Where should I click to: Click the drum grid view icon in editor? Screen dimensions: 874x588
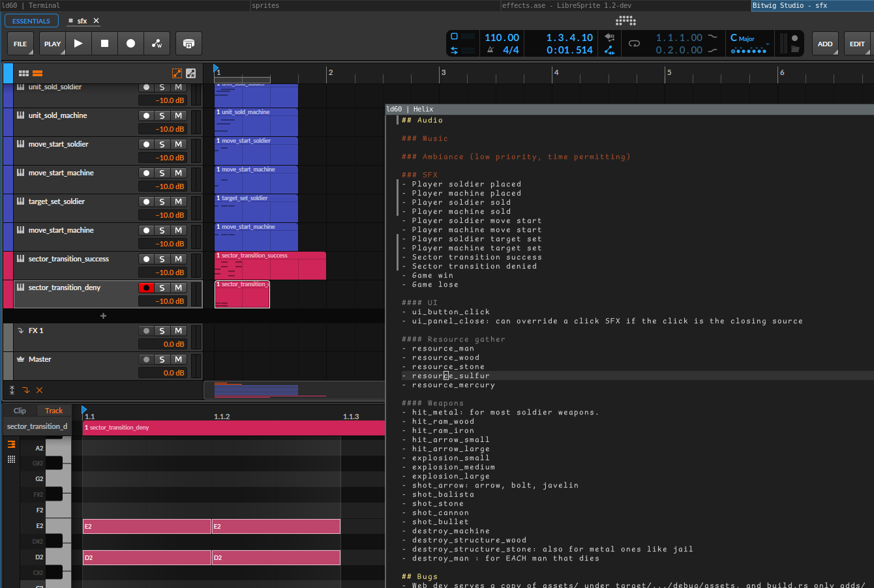pos(11,460)
